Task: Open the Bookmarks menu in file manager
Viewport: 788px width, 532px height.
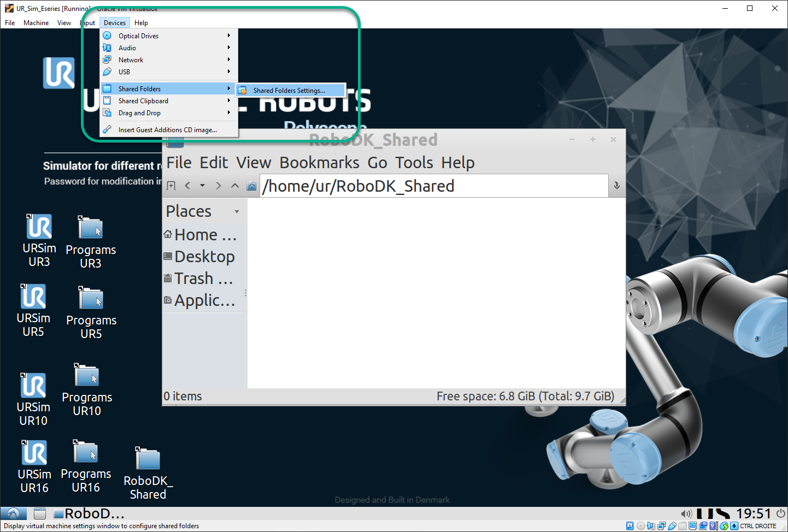Action: tap(319, 163)
